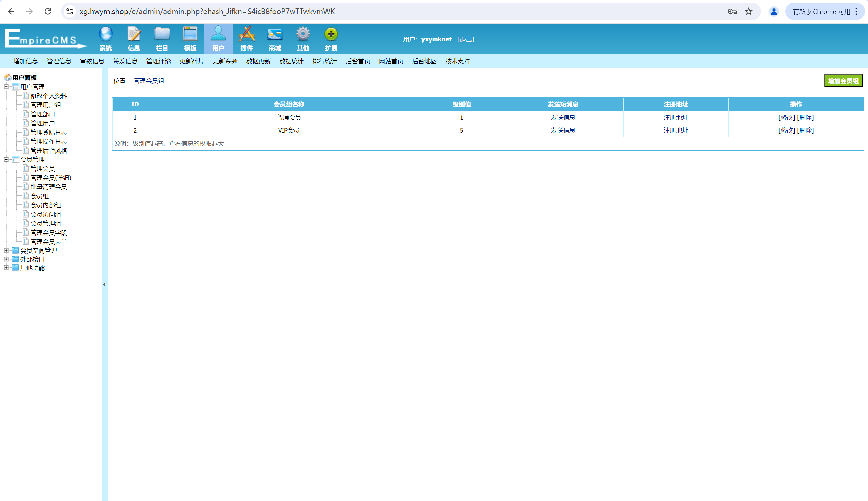
Task: Click 修改 for VIP会员 row
Action: click(786, 131)
